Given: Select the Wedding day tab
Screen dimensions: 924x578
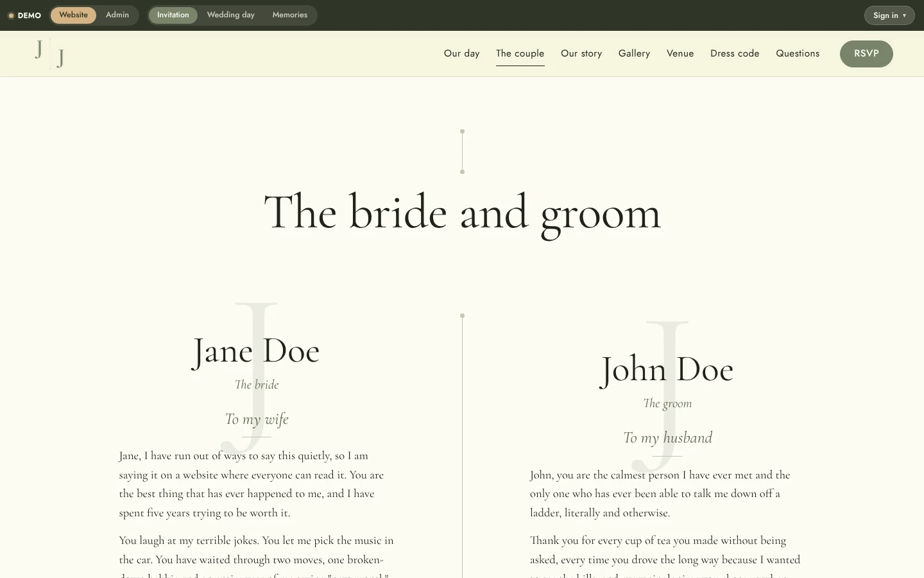Looking at the screenshot, I should (x=231, y=15).
